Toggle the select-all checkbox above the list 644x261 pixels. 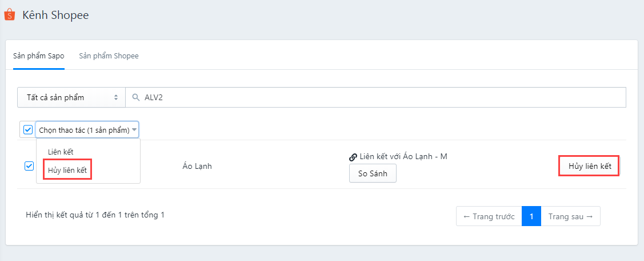[28, 130]
